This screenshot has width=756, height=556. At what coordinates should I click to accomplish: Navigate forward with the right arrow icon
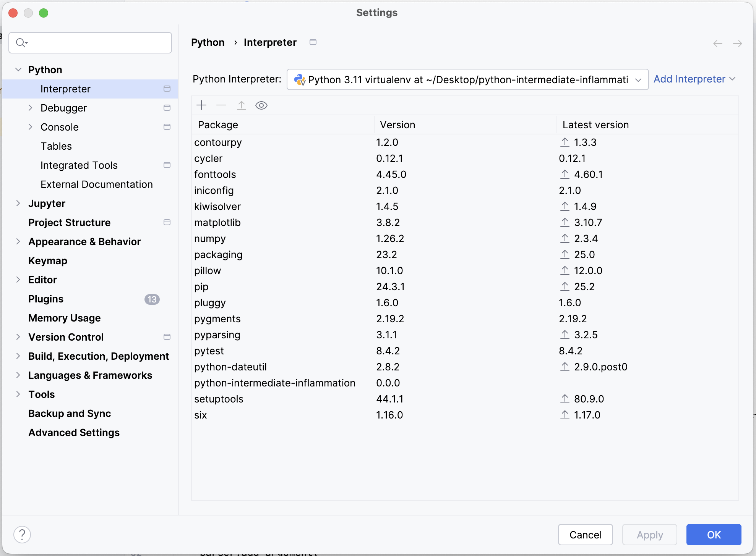(x=738, y=43)
